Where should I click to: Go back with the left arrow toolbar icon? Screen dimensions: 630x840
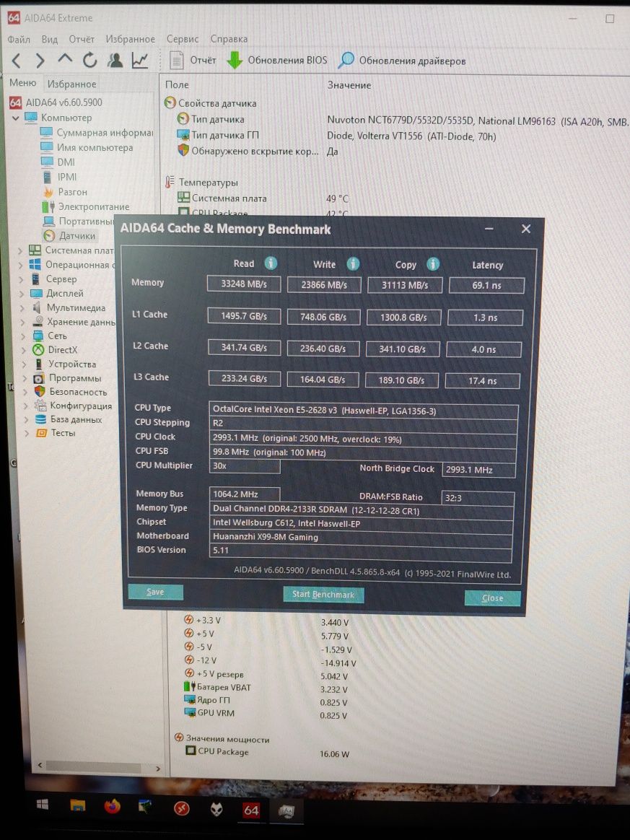pos(16,61)
